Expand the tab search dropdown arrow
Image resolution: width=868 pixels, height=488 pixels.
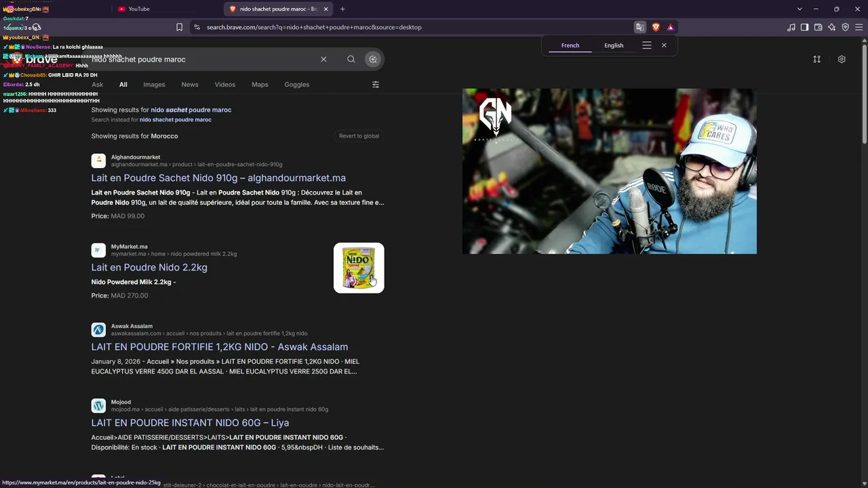coord(800,9)
